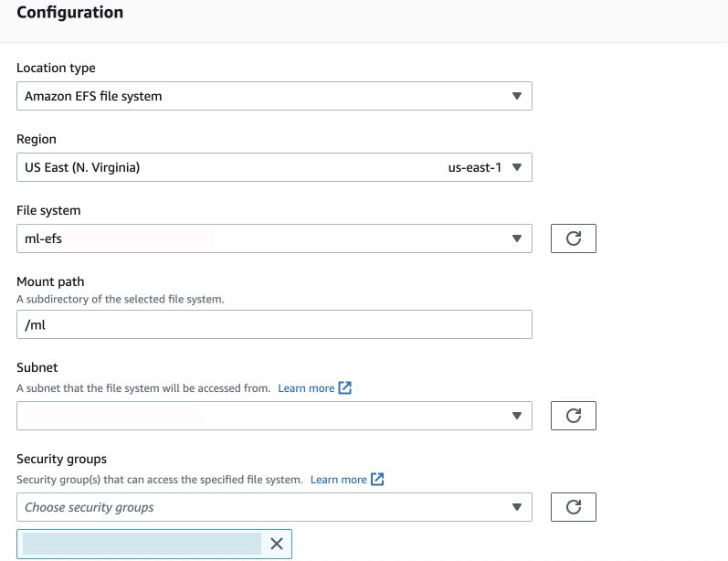Select the highlighted security group chip
Screen dimensions: 728x561
click(x=142, y=544)
